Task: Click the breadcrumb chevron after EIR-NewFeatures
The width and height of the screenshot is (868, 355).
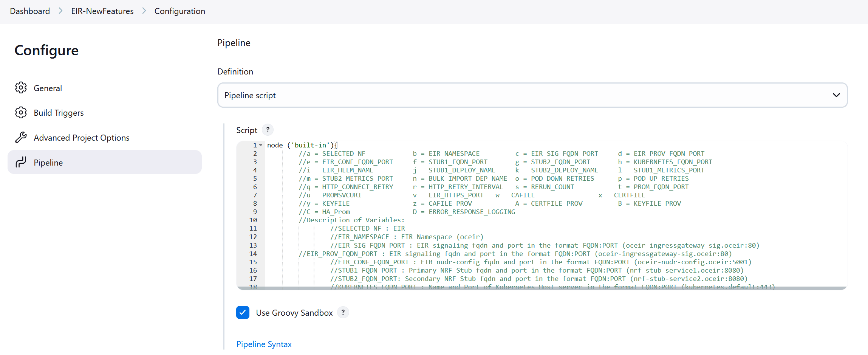Action: [144, 11]
